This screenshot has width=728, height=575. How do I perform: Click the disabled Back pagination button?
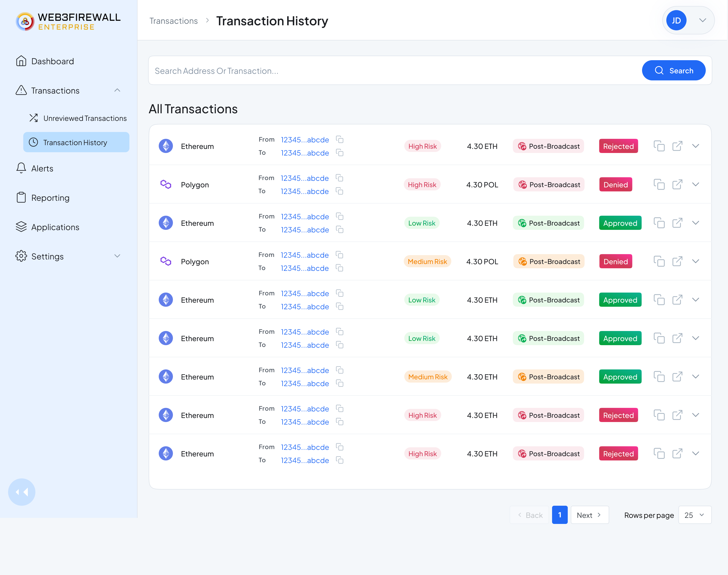point(529,515)
